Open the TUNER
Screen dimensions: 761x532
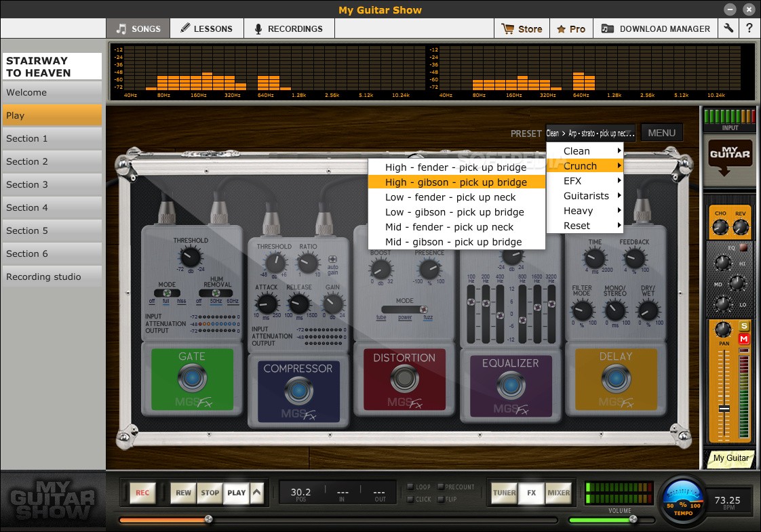tap(504, 493)
